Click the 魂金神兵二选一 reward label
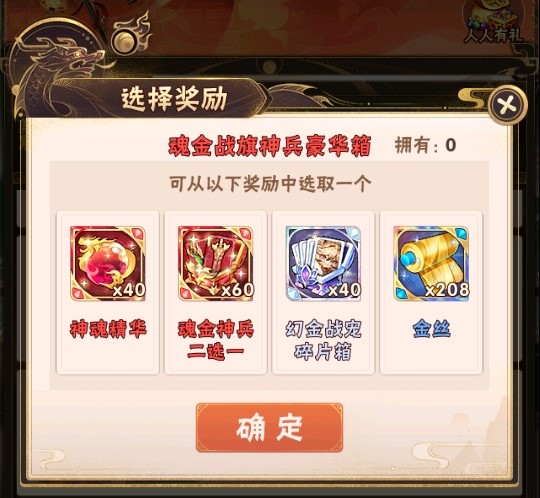 click(216, 340)
